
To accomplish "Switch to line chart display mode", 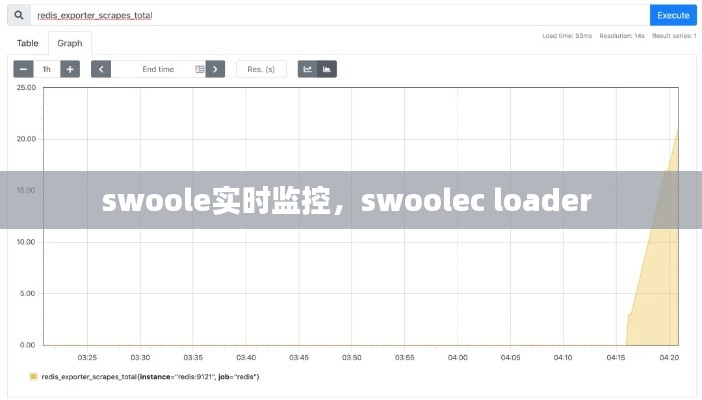I will click(307, 69).
